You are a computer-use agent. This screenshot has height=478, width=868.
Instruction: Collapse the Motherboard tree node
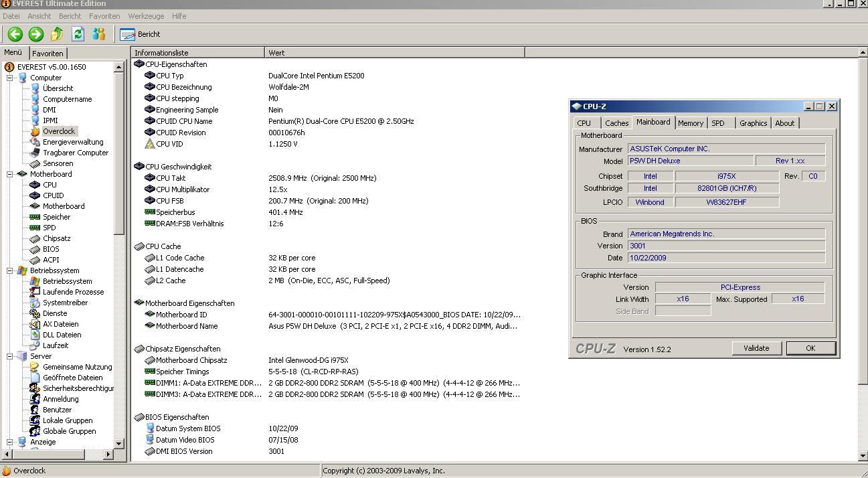point(10,174)
